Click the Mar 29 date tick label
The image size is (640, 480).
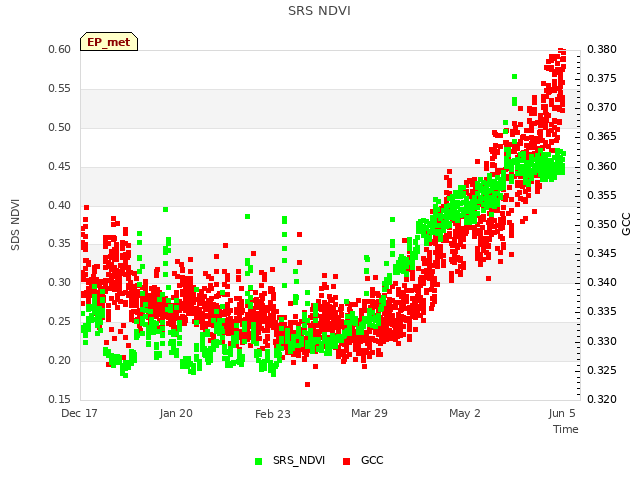pos(369,413)
